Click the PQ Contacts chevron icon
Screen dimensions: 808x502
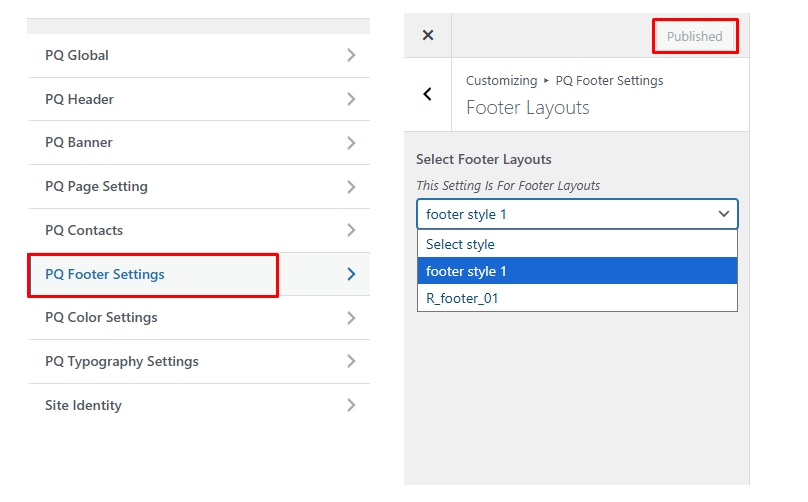(351, 230)
